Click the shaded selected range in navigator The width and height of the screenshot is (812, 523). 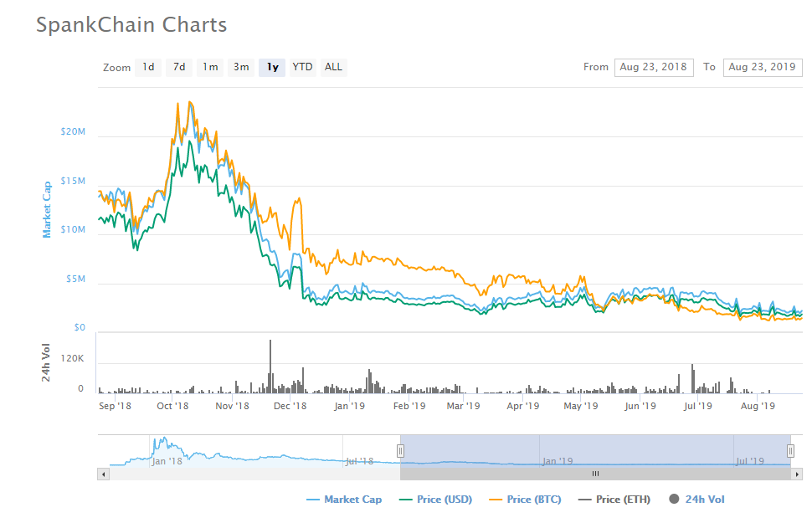595,451
